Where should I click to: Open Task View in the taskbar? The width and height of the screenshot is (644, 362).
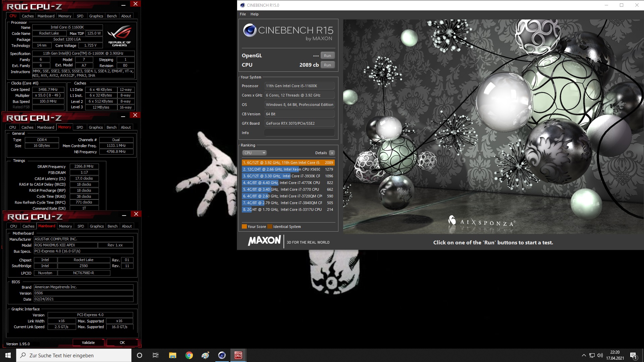click(x=156, y=355)
